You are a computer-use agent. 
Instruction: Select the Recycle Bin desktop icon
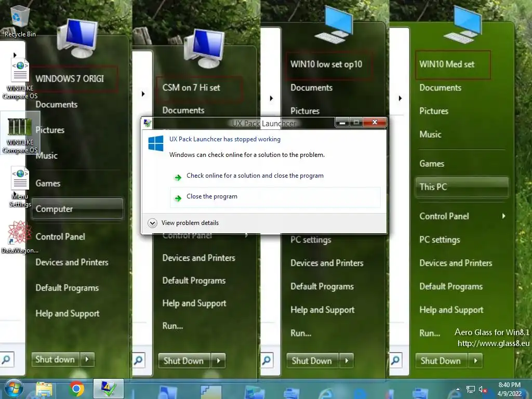tap(20, 21)
